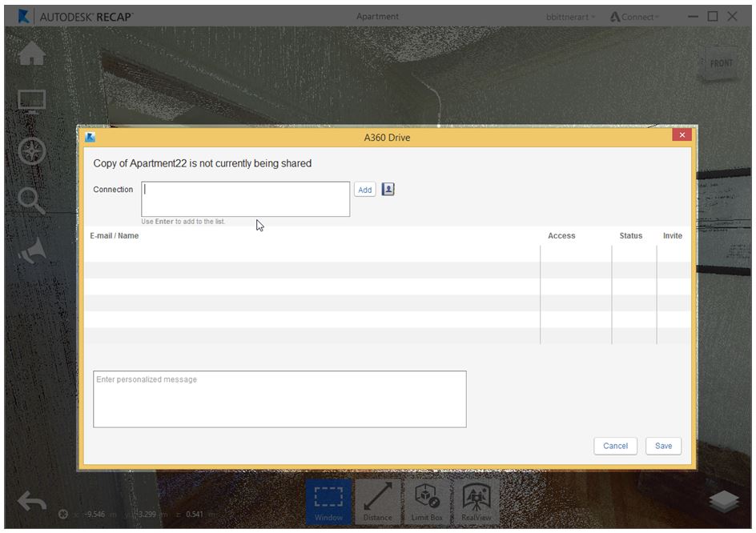Click the FRONT face of view cube
756x533 pixels.
721,63
